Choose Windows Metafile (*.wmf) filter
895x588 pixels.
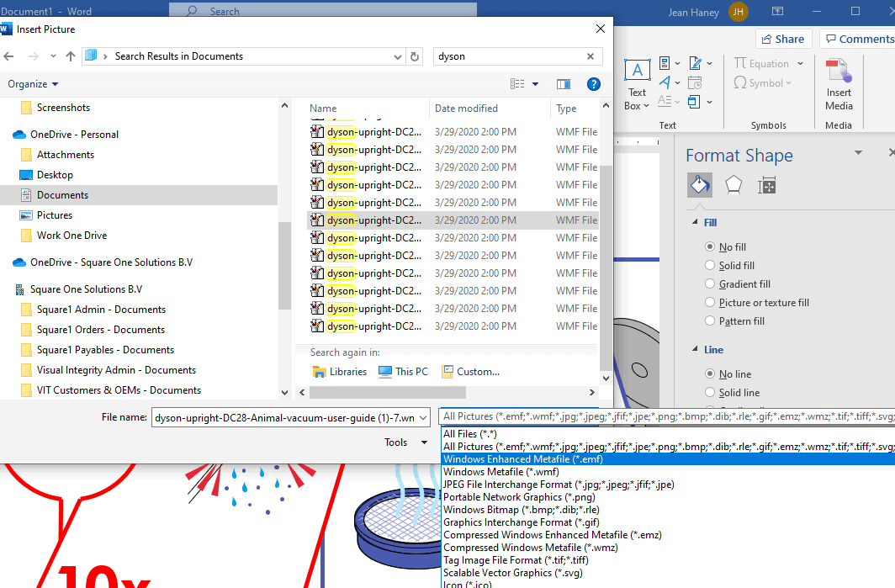coord(500,472)
